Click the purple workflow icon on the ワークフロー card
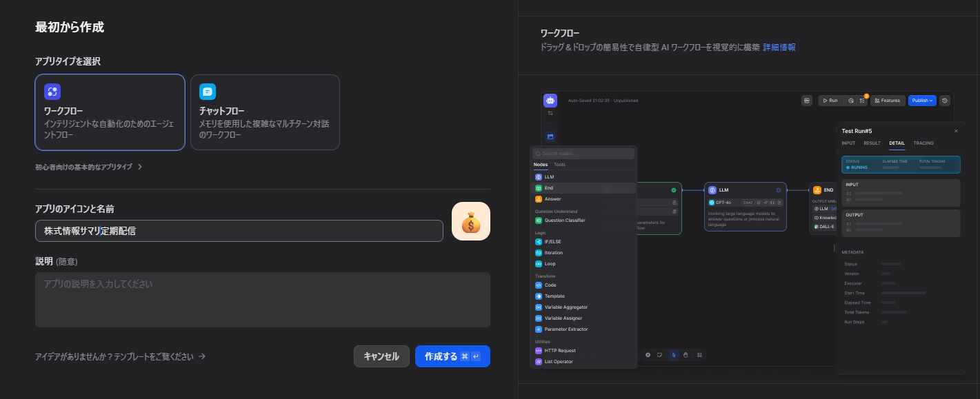The image size is (980, 399). pos(52,92)
